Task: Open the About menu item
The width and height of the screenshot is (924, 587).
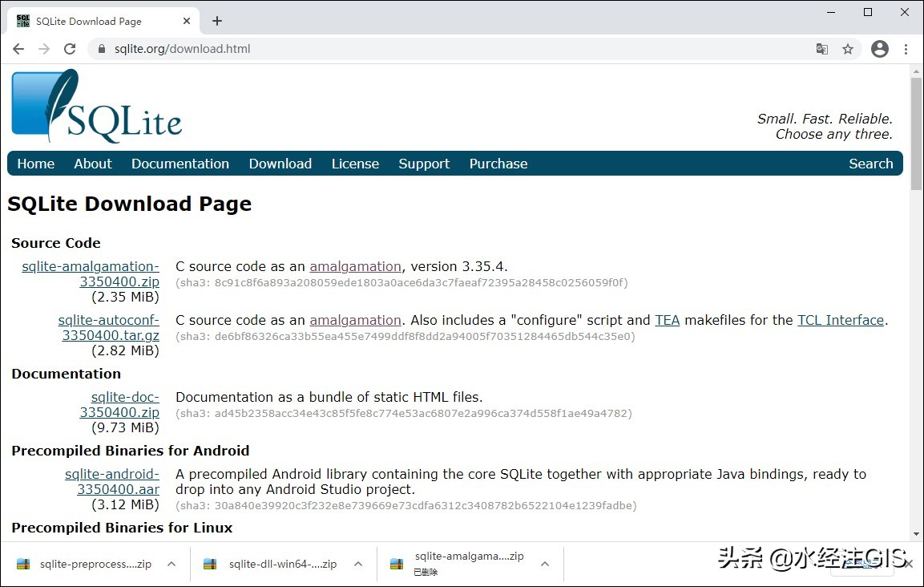Action: [93, 164]
